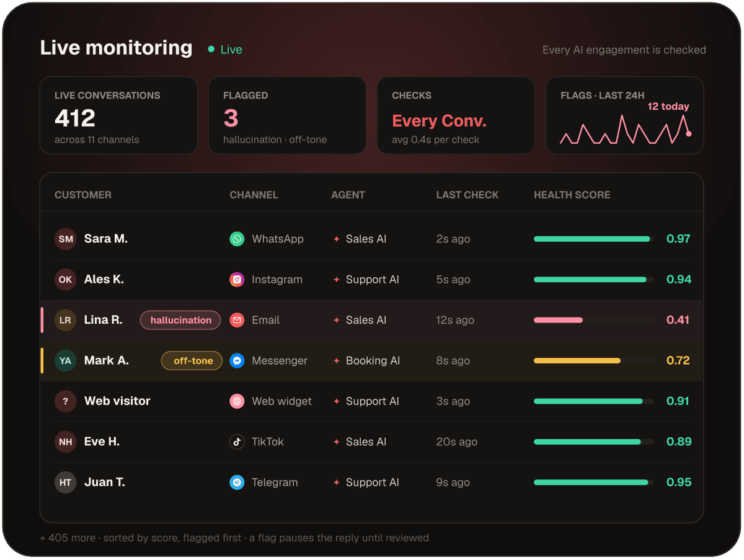Image resolution: width=744 pixels, height=560 pixels.
Task: Select customer name Ales K.
Action: 104,280
